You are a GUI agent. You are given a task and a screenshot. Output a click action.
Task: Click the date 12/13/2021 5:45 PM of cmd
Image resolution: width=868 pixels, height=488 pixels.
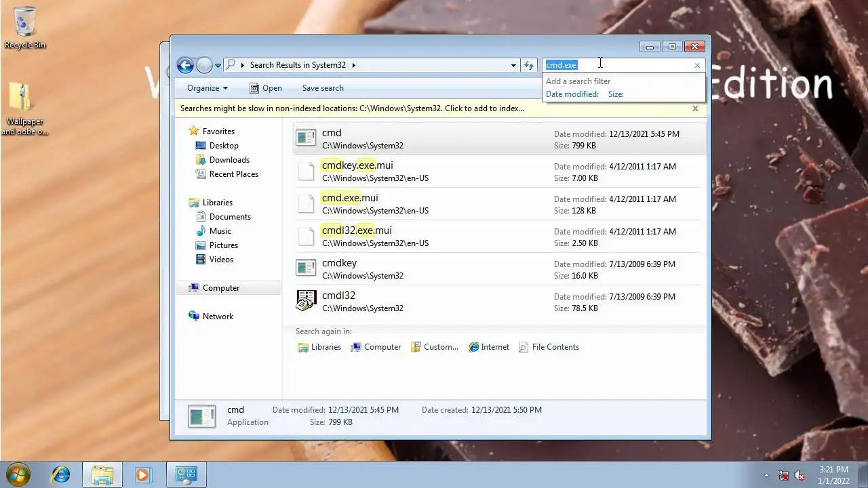pos(644,134)
